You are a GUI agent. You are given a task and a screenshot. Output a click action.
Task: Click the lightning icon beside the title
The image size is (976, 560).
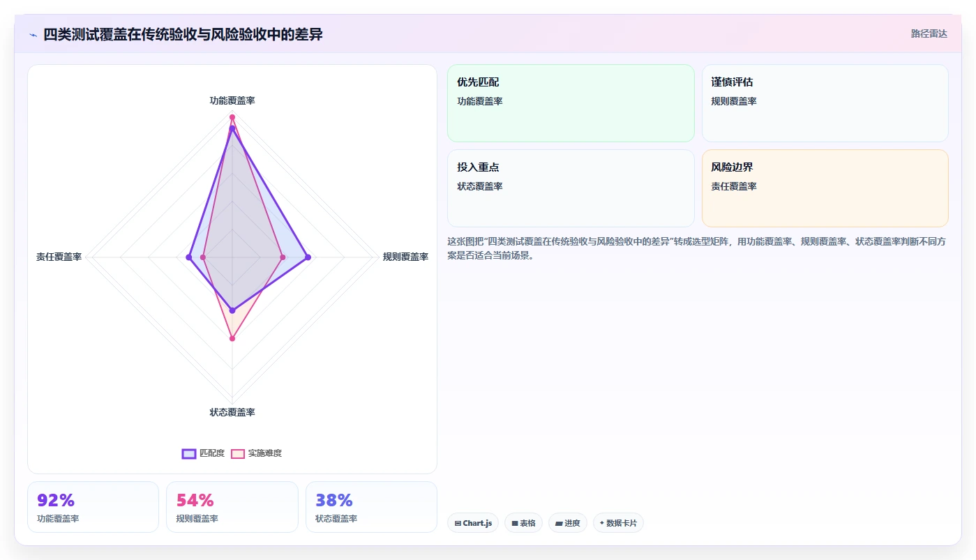point(33,35)
